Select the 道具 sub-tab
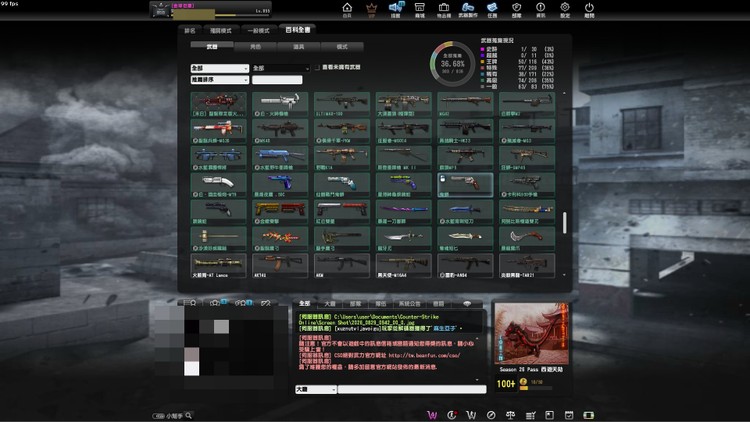This screenshot has height=422, width=750. pyautogui.click(x=298, y=46)
